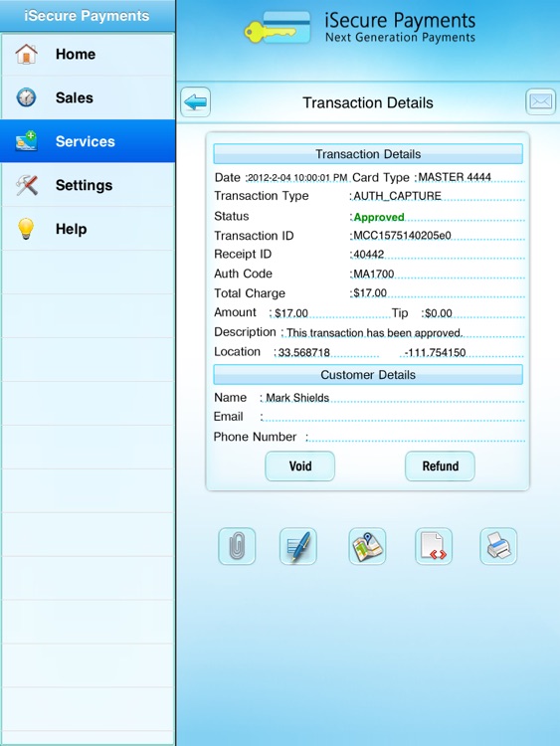Click the Home house icon

click(26, 54)
